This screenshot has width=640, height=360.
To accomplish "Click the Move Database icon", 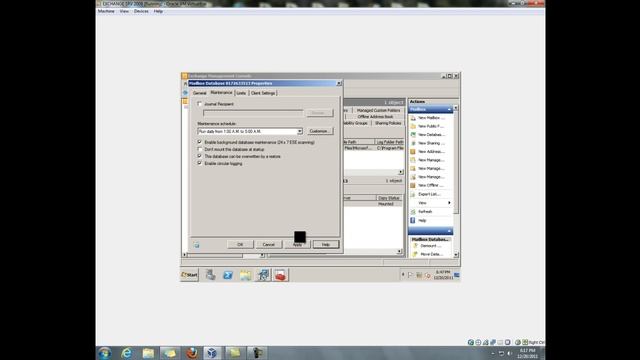I will (x=416, y=254).
